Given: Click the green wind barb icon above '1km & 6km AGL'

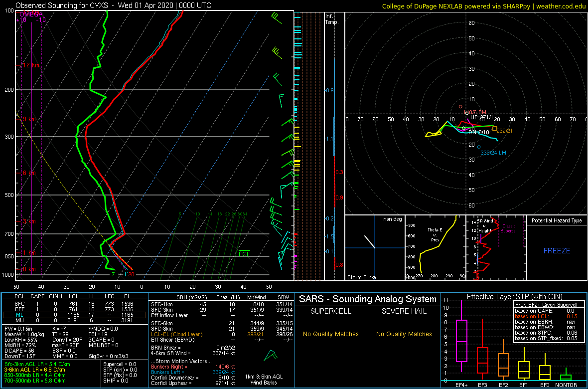Looking at the screenshot, I should pyautogui.click(x=270, y=355).
